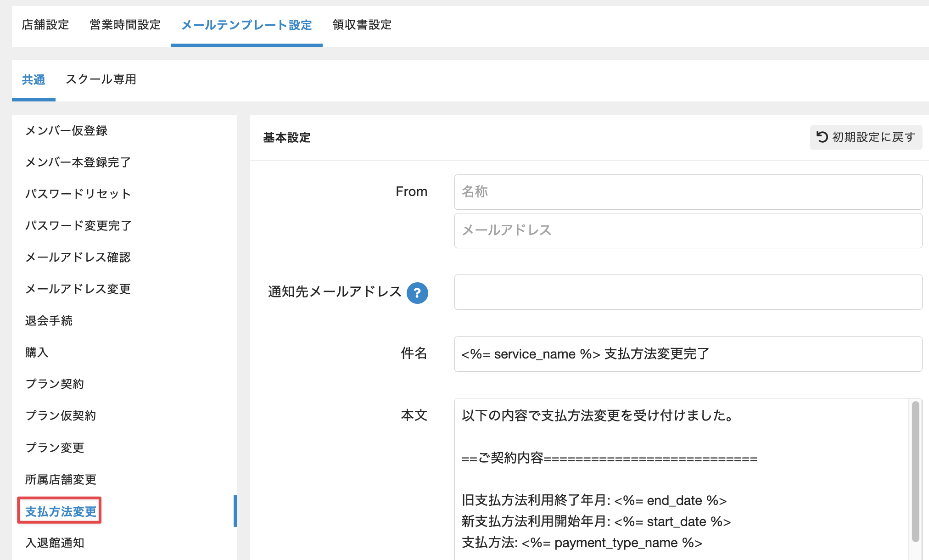Select プラン契約 template
The width and height of the screenshot is (929, 560).
pyautogui.click(x=55, y=384)
